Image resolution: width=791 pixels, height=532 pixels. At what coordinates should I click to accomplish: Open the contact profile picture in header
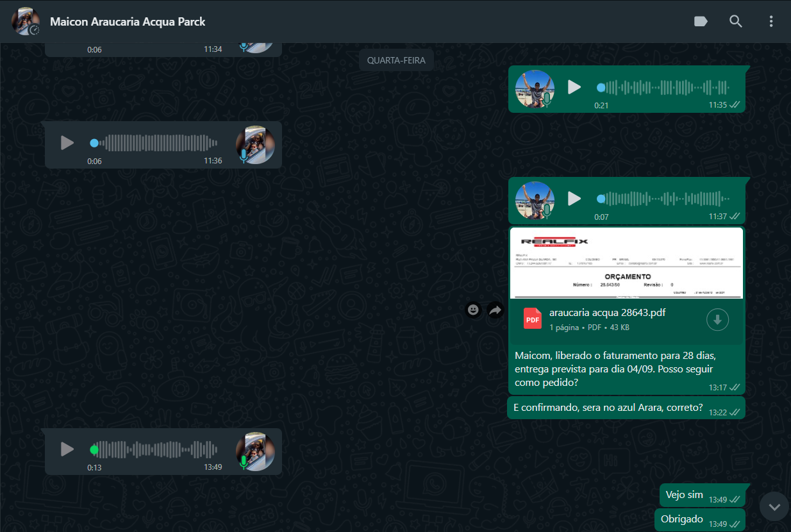click(x=26, y=22)
